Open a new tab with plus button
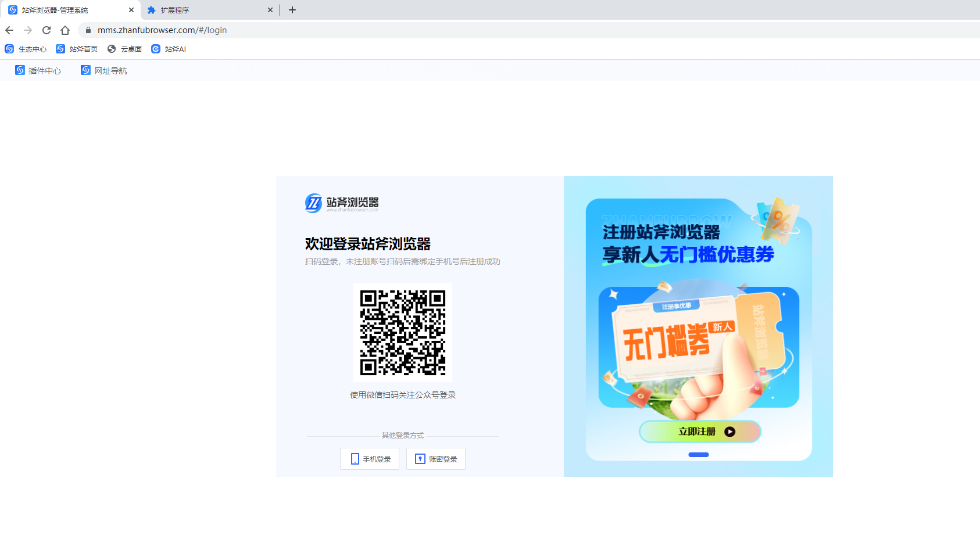The image size is (980, 543). pyautogui.click(x=292, y=10)
